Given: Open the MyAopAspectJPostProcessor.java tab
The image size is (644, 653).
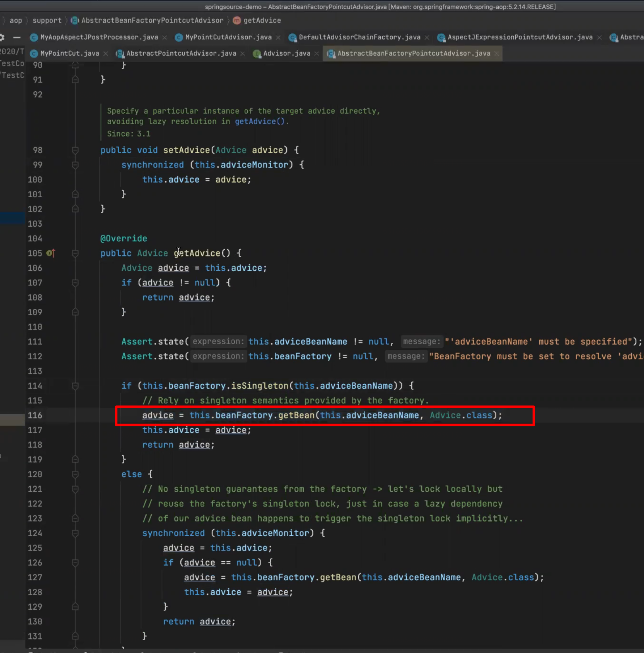Looking at the screenshot, I should (99, 37).
